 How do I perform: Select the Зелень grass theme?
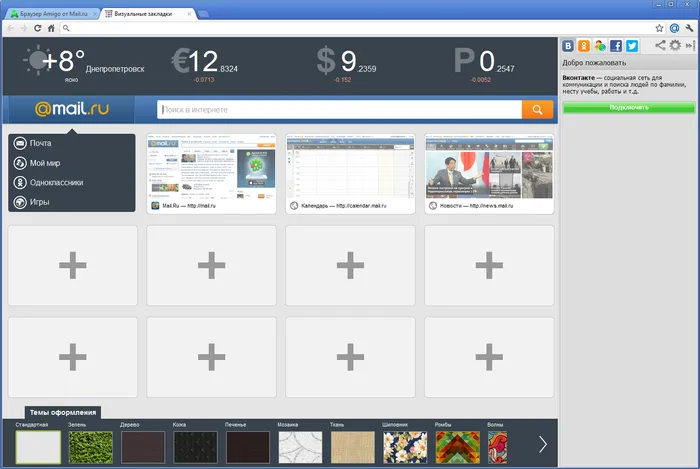(x=91, y=447)
